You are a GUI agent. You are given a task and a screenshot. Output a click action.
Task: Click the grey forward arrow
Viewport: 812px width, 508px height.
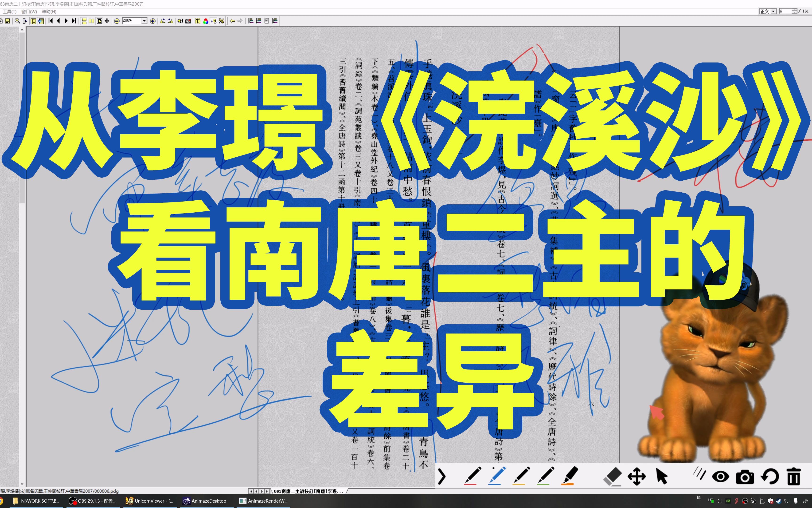click(240, 21)
